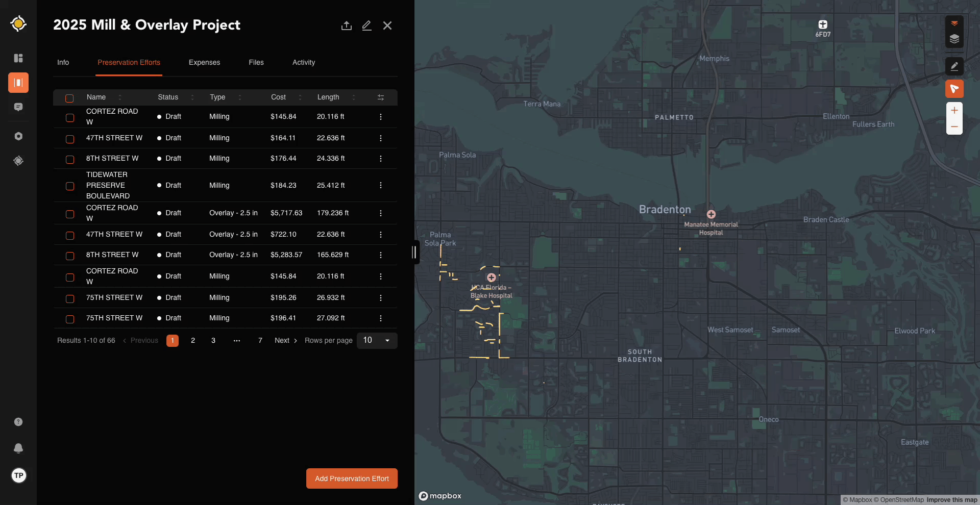Open the three-dot menu for 8TH STREET W Milling
980x505 pixels.
380,159
